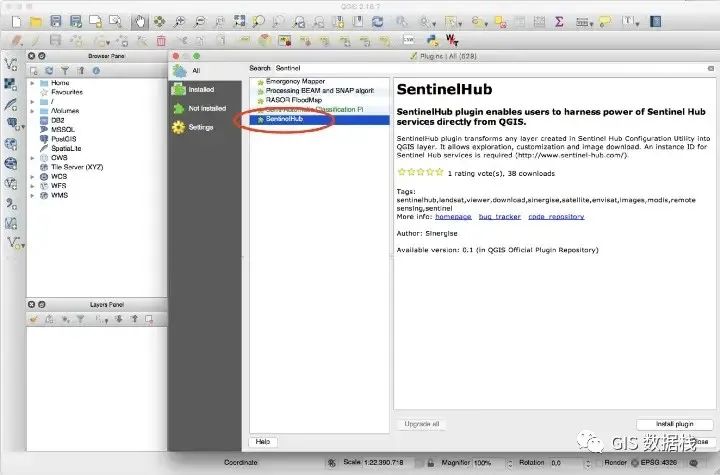Click the Save As floppy-with-pencil icon
Screen dimensions: 720x475
click(75, 22)
